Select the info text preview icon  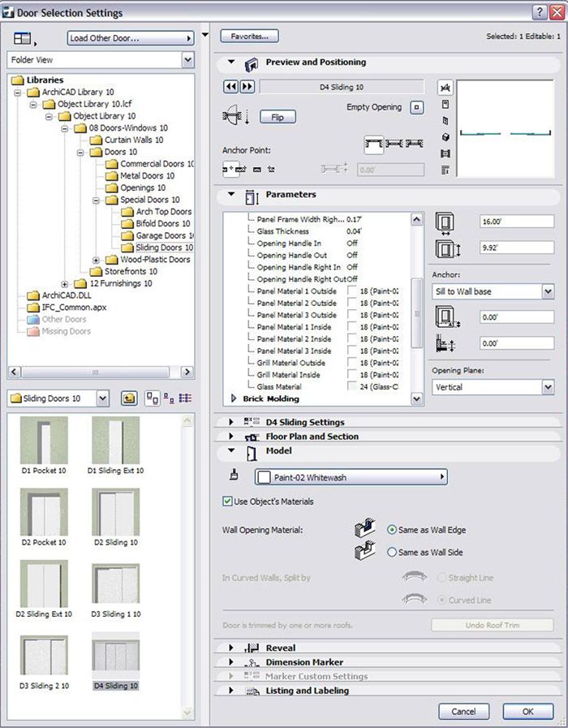point(445,170)
